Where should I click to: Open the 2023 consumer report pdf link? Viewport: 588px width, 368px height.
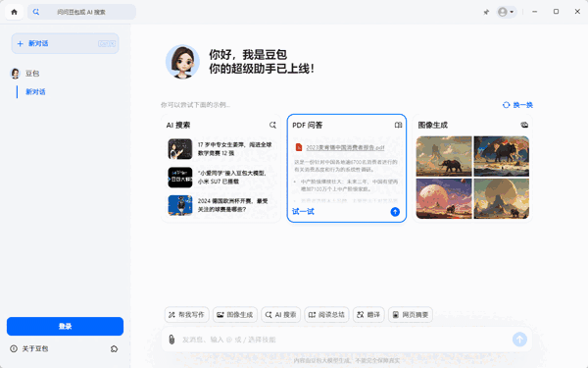pos(345,147)
